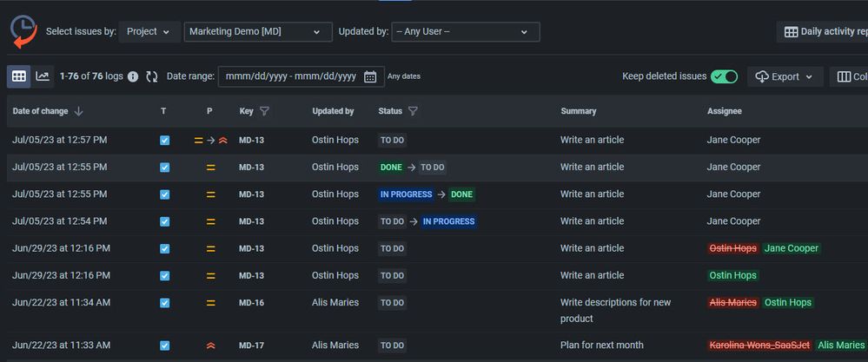868x362 pixels.
Task: Click MD-13 key in 12:57 PM row
Action: [x=251, y=141]
